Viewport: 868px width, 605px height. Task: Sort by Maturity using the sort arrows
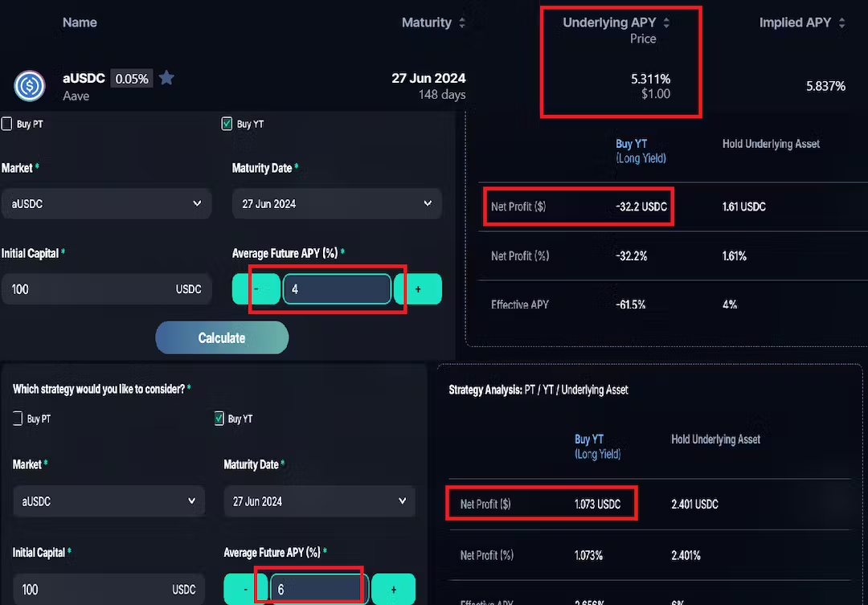click(462, 22)
